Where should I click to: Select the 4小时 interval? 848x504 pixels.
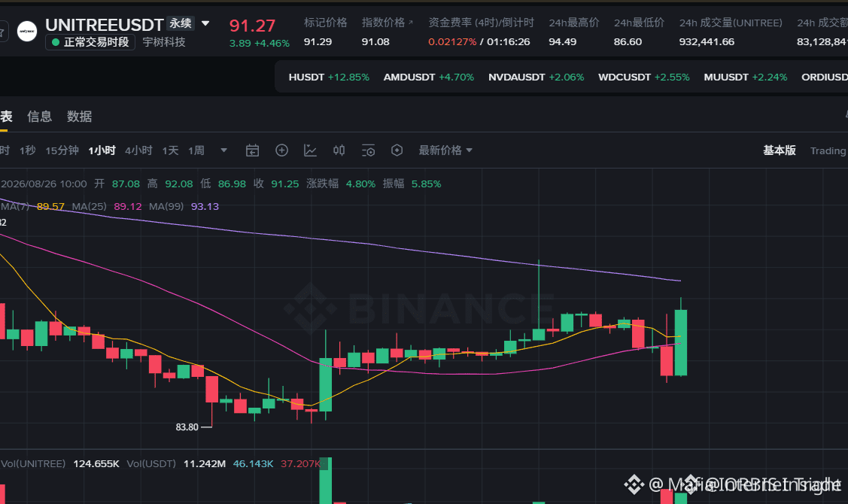click(138, 150)
